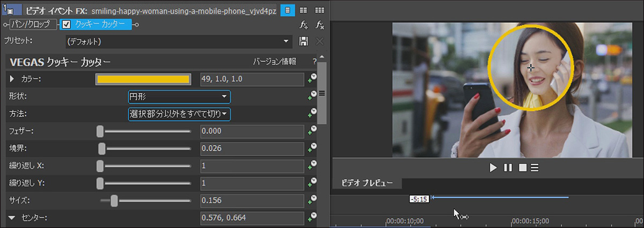Delete preset with the X icon
The width and height of the screenshot is (644, 228).
tap(319, 41)
